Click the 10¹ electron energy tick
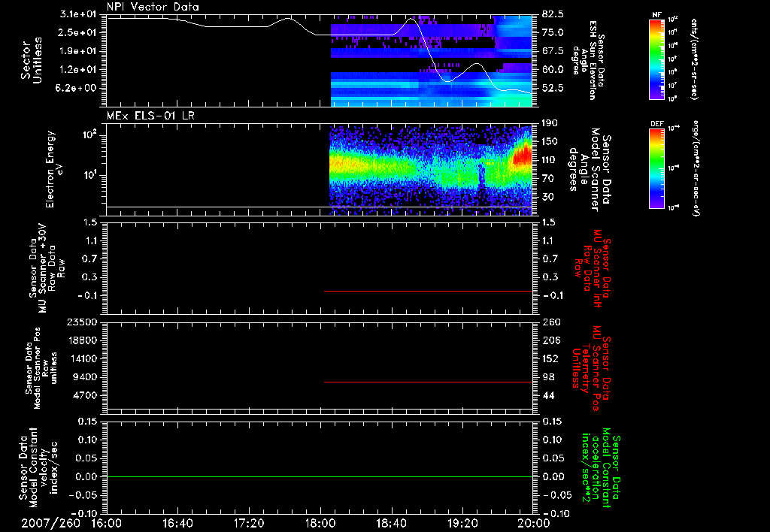Image resolution: width=770 pixels, height=532 pixels. pyautogui.click(x=90, y=175)
